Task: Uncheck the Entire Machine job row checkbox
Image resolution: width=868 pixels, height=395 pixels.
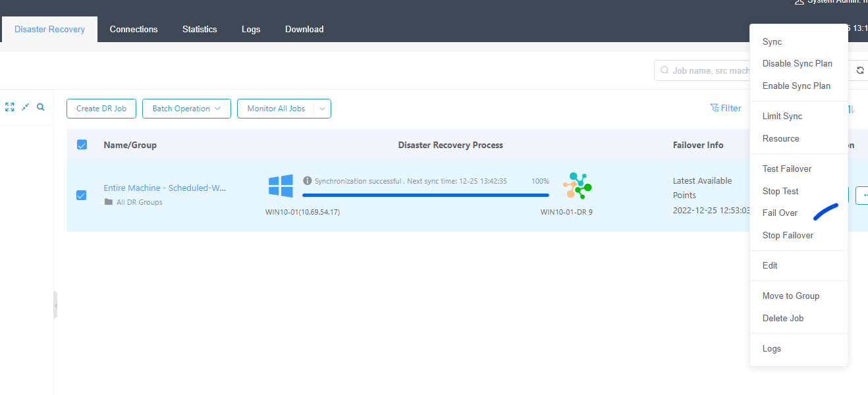Action: coord(82,195)
